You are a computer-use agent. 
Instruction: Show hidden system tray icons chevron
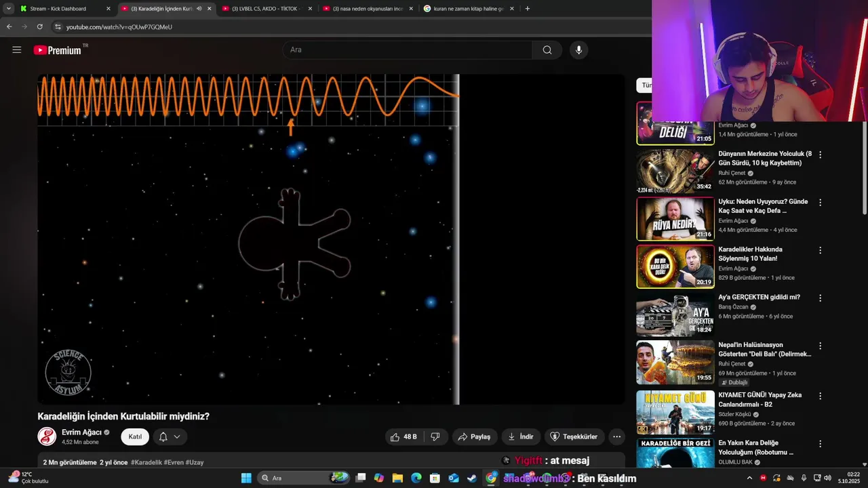click(x=751, y=478)
